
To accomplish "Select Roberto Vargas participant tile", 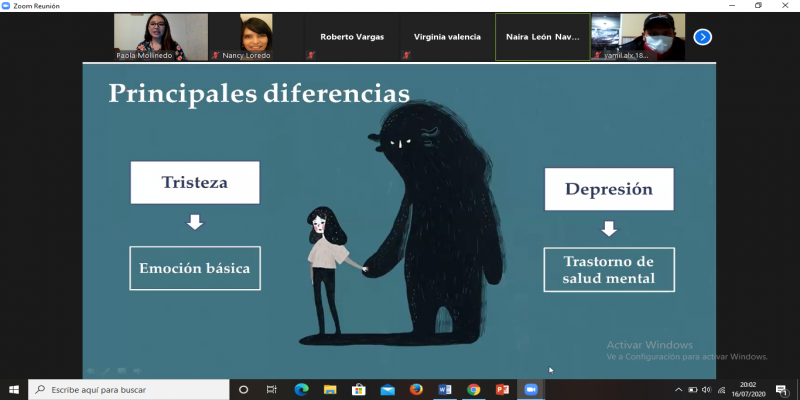I will (x=352, y=37).
